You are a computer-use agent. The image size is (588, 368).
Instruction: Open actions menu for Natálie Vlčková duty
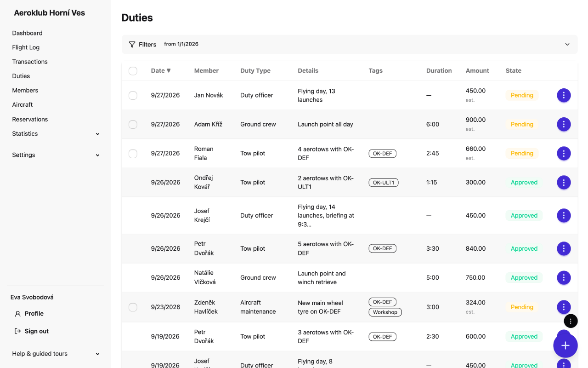[x=564, y=277]
